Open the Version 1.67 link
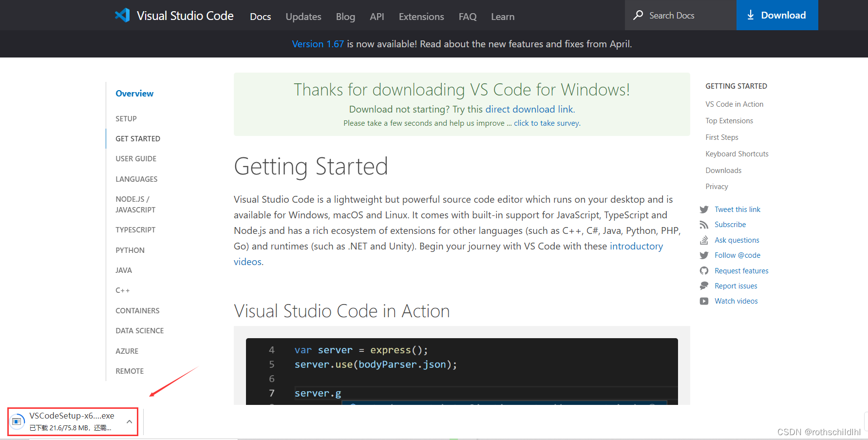The height and width of the screenshot is (440, 868). 318,44
